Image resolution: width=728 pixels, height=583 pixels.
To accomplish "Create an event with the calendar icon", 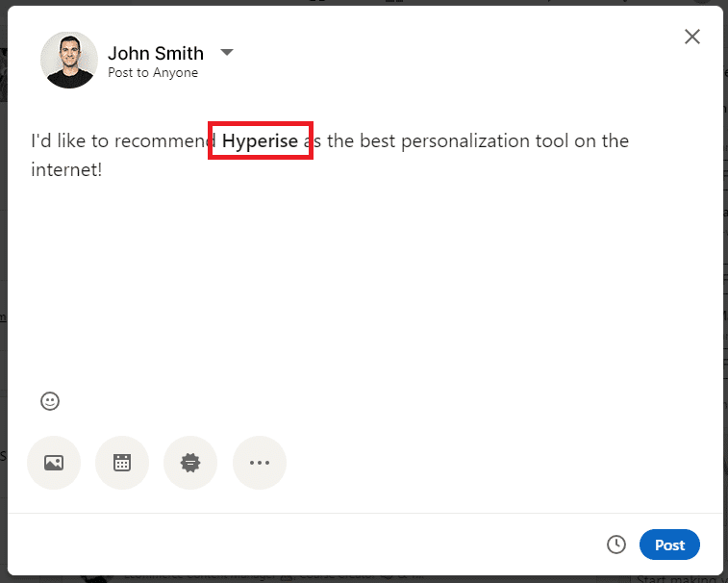I will pyautogui.click(x=122, y=463).
